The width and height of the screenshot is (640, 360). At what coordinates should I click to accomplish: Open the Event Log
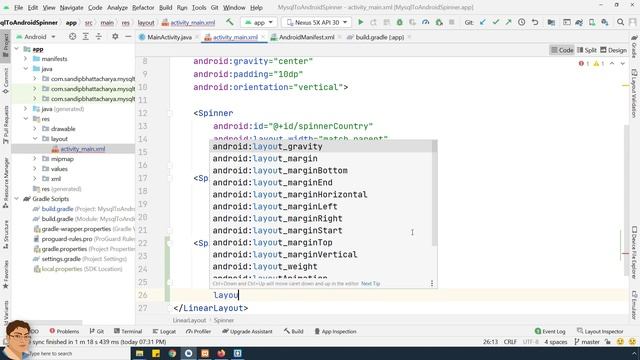point(550,331)
